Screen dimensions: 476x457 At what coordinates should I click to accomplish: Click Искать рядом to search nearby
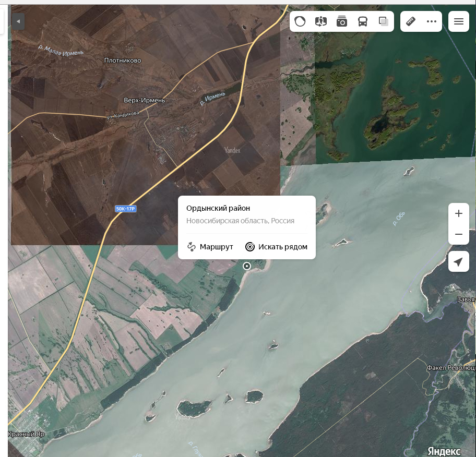[x=276, y=247]
